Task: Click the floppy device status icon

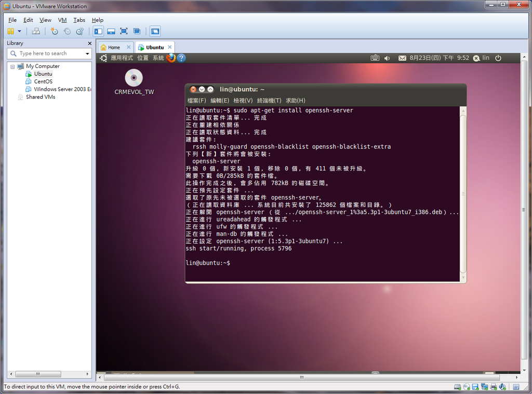Action: tap(475, 387)
